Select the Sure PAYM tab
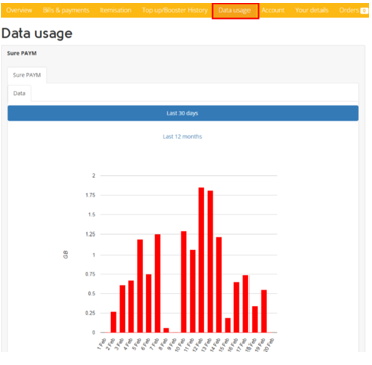The image size is (372, 365). 27,75
